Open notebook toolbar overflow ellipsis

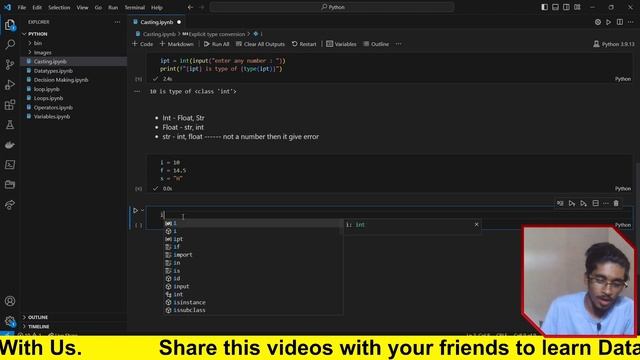tap(398, 44)
